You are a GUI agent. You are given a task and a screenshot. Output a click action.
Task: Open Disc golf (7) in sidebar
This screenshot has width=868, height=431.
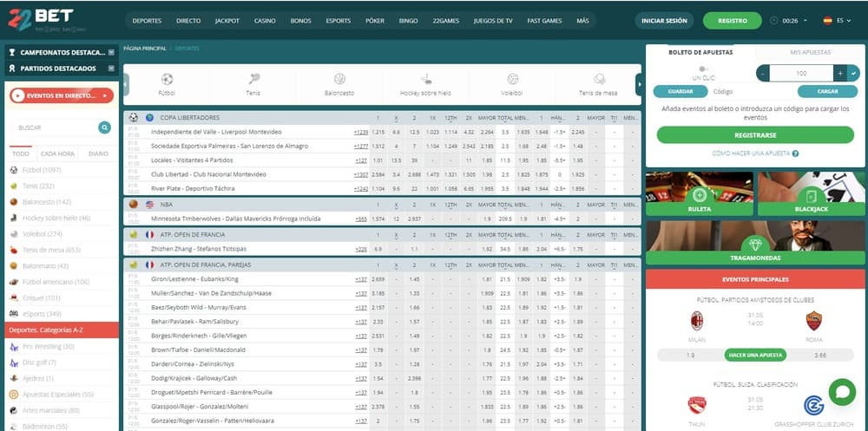[x=39, y=362]
